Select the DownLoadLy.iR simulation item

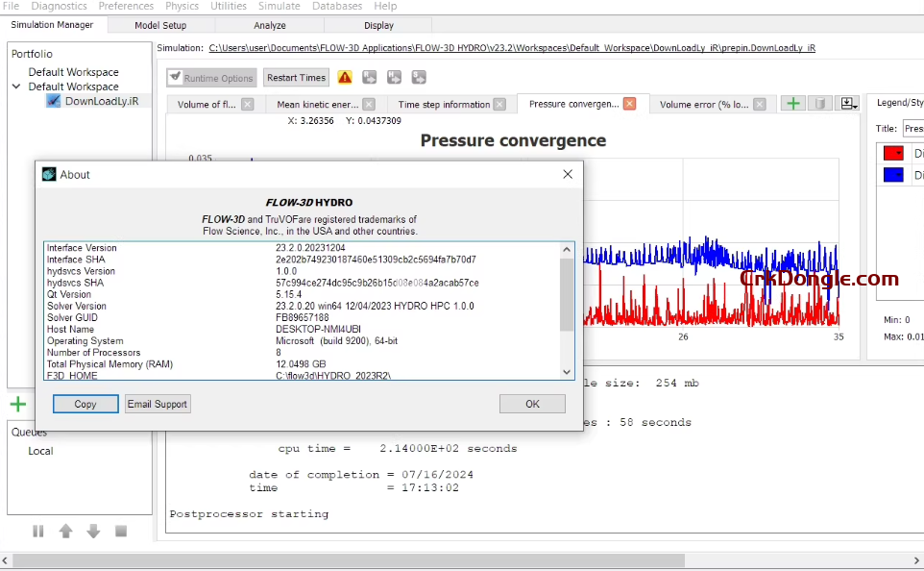(x=99, y=101)
